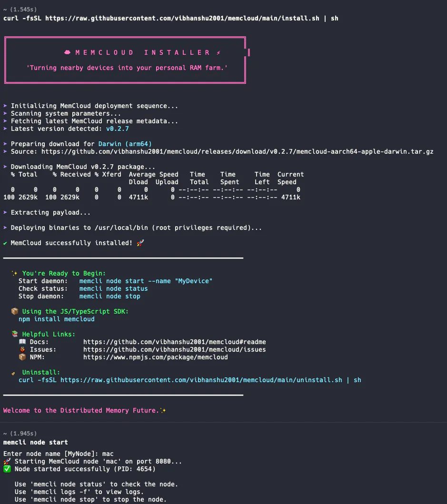Click the green checkmark before 'MemCloud successfully installed'
Screen dimensions: 447x504
(x=5, y=243)
